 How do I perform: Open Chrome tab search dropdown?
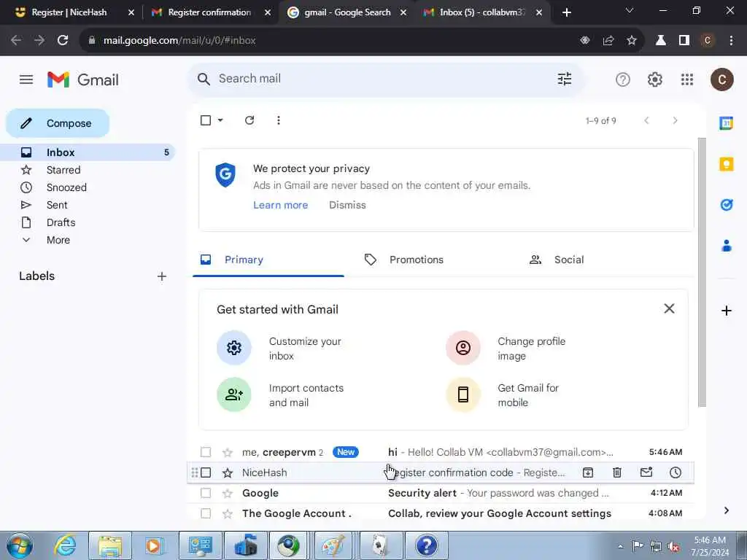[630, 11]
